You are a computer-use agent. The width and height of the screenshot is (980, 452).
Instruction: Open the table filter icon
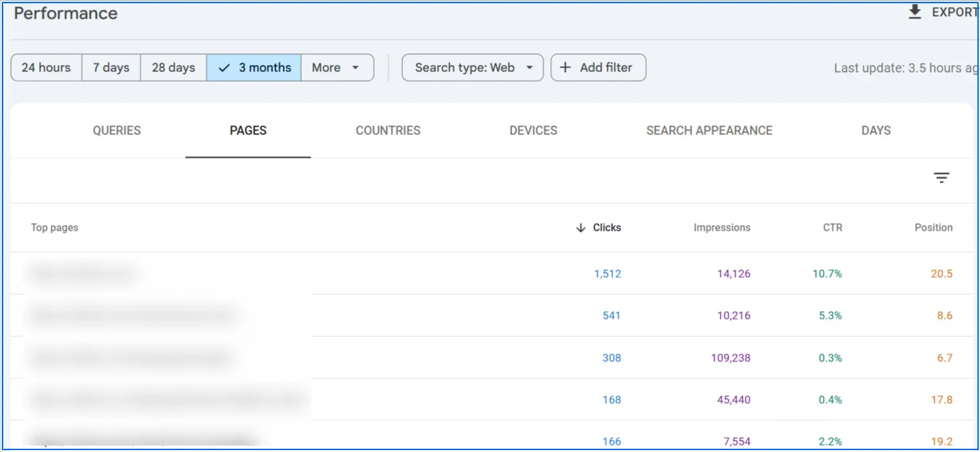click(941, 177)
